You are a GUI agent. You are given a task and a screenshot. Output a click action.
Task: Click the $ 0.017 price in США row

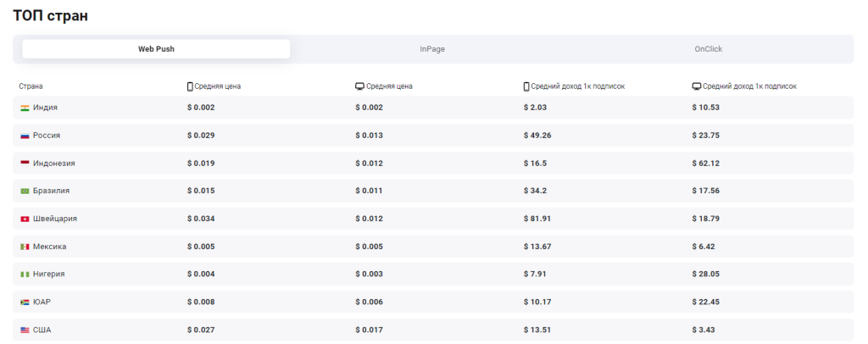pyautogui.click(x=370, y=330)
